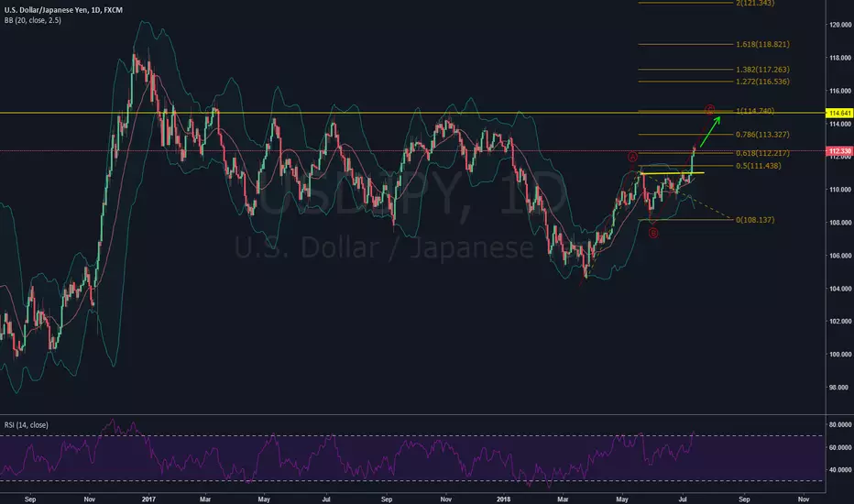Click the 60.0000 RSI scale label
854x504 pixels.
[x=840, y=447]
